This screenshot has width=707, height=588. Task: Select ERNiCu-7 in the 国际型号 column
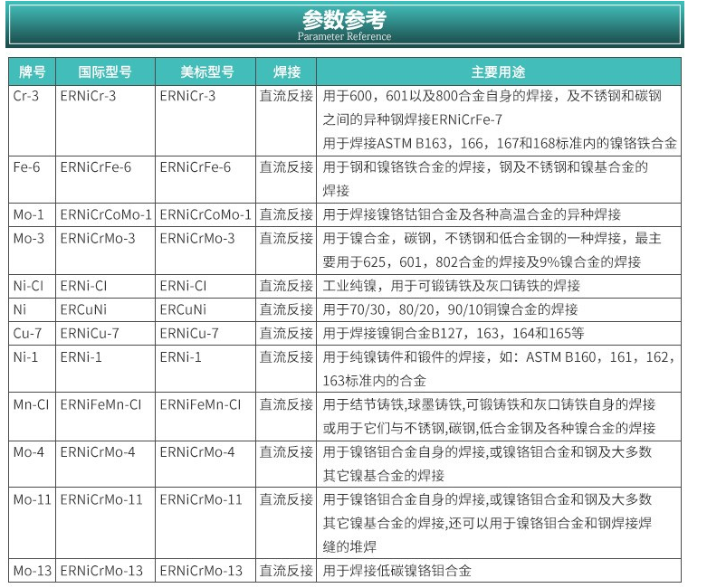click(90, 334)
